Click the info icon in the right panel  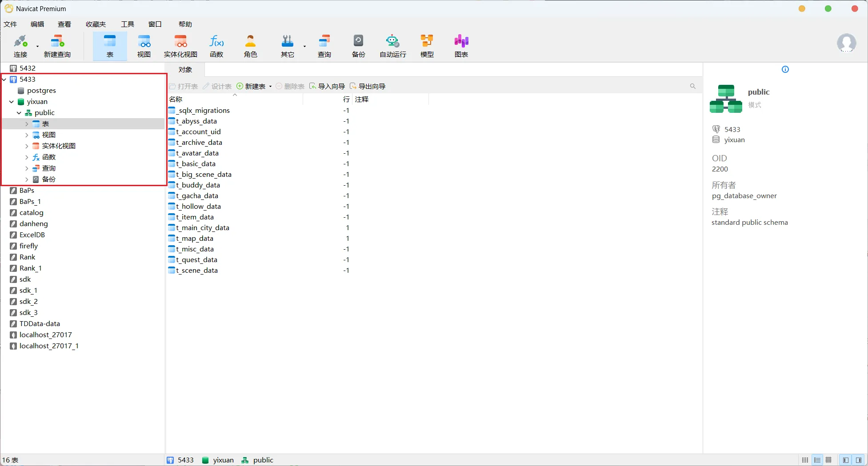(785, 69)
